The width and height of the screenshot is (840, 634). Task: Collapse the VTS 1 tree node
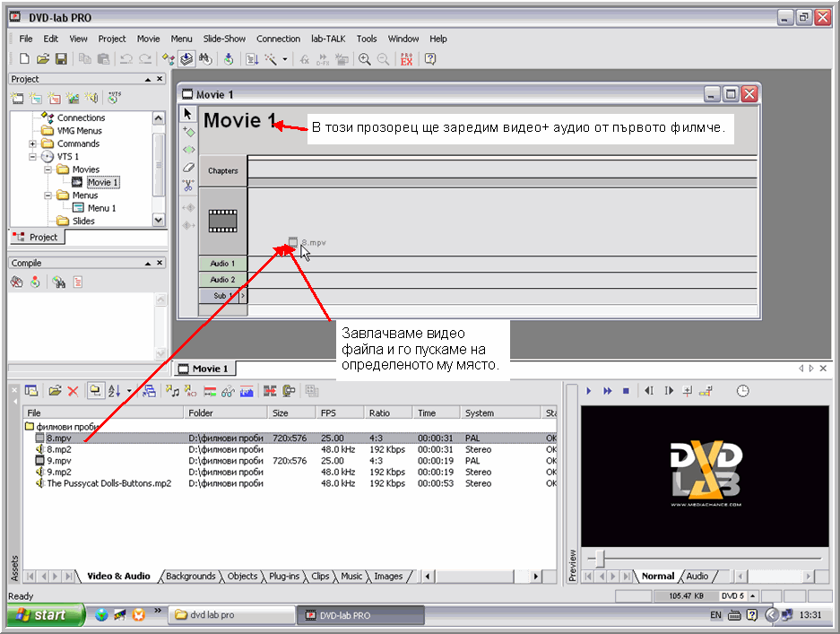[x=32, y=157]
